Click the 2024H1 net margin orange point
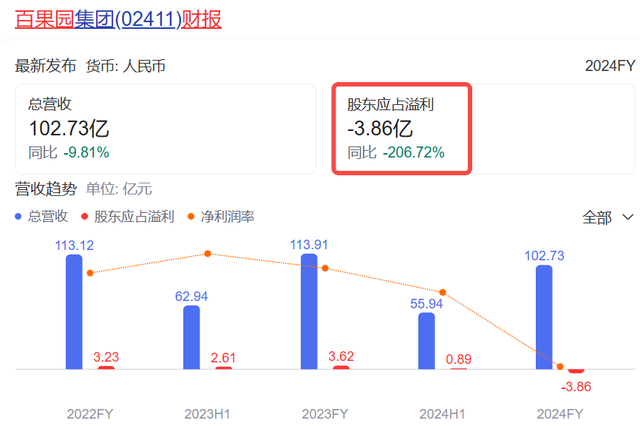The height and width of the screenshot is (426, 640). [442, 292]
